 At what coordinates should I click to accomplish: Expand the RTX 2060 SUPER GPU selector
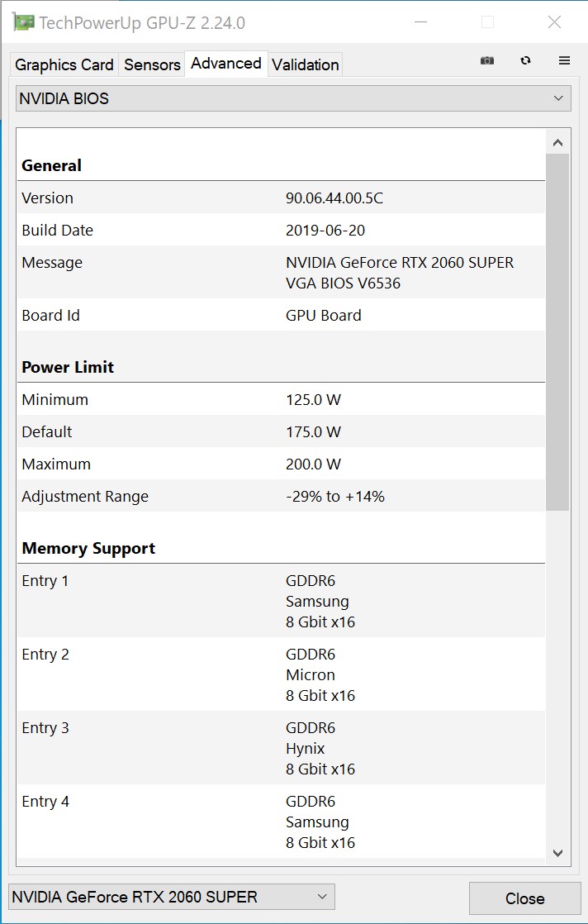172,896
